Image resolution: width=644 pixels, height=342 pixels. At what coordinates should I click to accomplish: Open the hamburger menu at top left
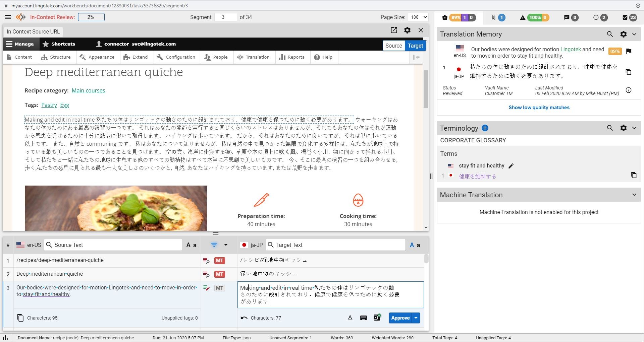coord(8,17)
